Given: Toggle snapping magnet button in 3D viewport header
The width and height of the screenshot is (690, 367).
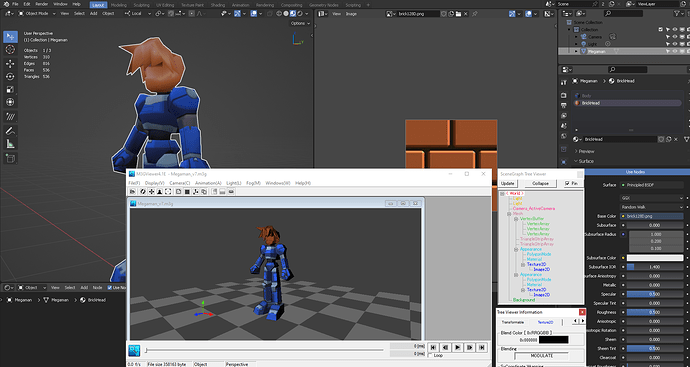Looking at the screenshot, I should 171,14.
